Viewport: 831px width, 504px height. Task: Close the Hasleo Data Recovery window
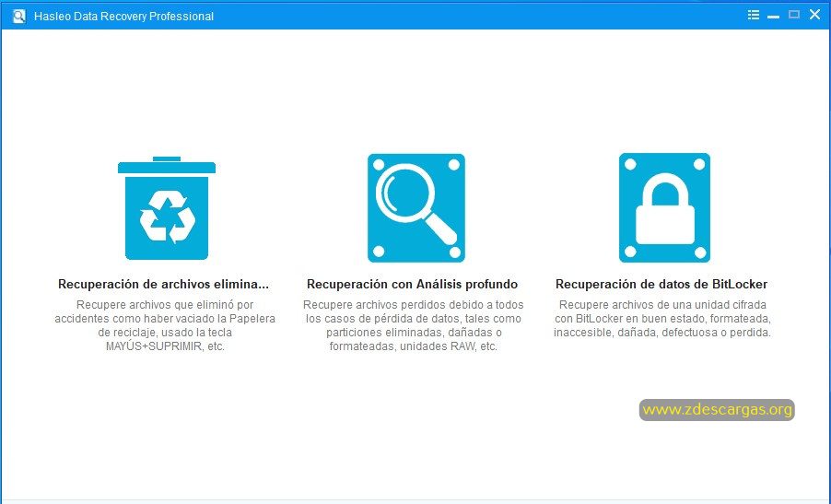coord(814,15)
